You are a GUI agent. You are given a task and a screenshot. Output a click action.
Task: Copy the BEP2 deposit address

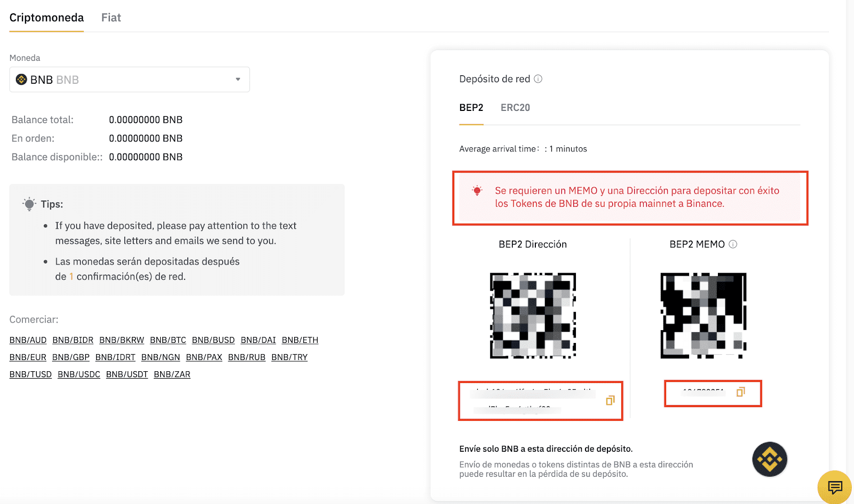(610, 400)
